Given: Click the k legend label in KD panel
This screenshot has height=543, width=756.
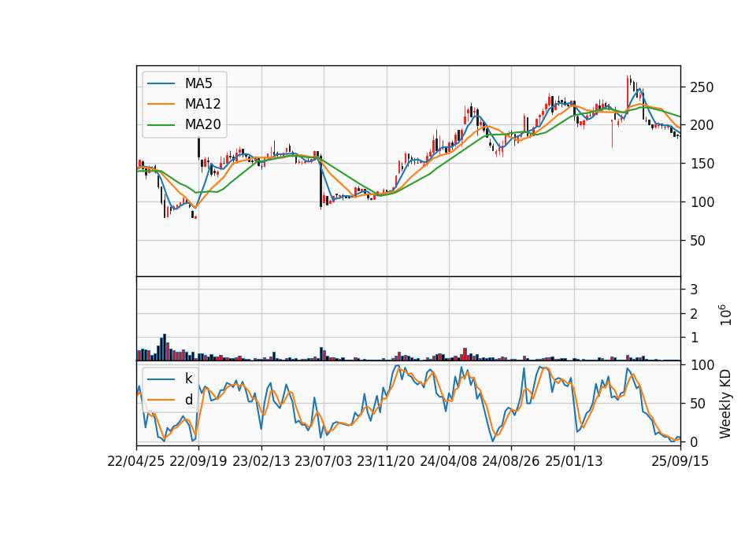Looking at the screenshot, I should coord(188,379).
